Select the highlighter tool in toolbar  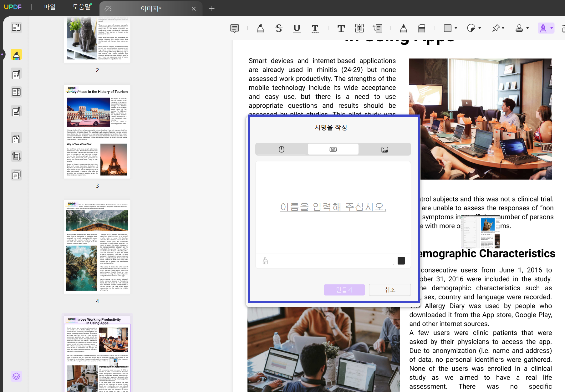click(260, 28)
